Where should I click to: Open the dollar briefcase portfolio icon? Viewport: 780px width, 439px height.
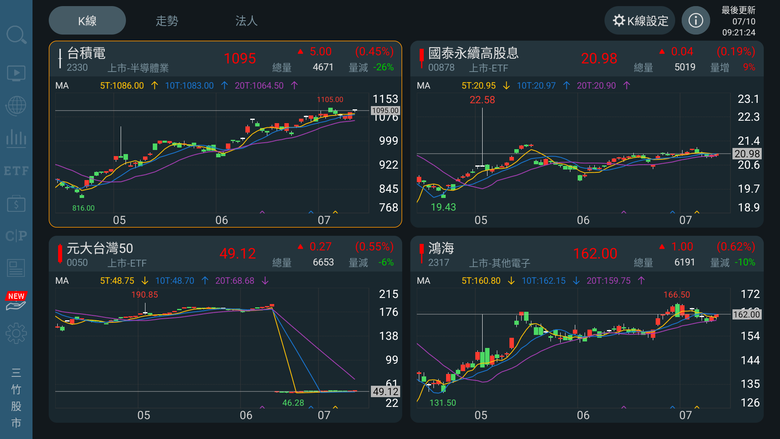coord(16,203)
